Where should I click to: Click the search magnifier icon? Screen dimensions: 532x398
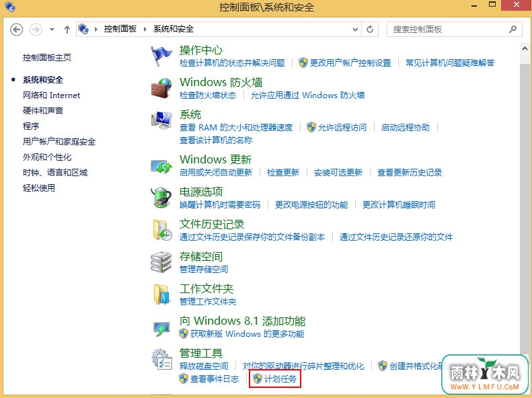tap(512, 29)
